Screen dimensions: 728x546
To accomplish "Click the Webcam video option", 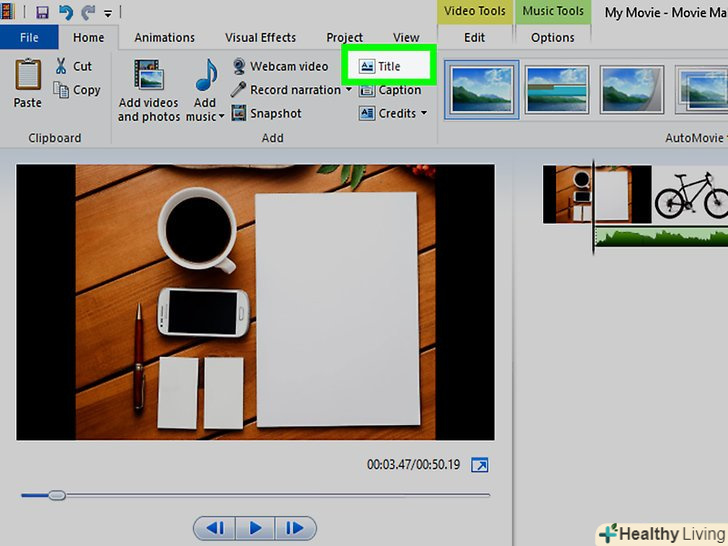I will coord(280,66).
